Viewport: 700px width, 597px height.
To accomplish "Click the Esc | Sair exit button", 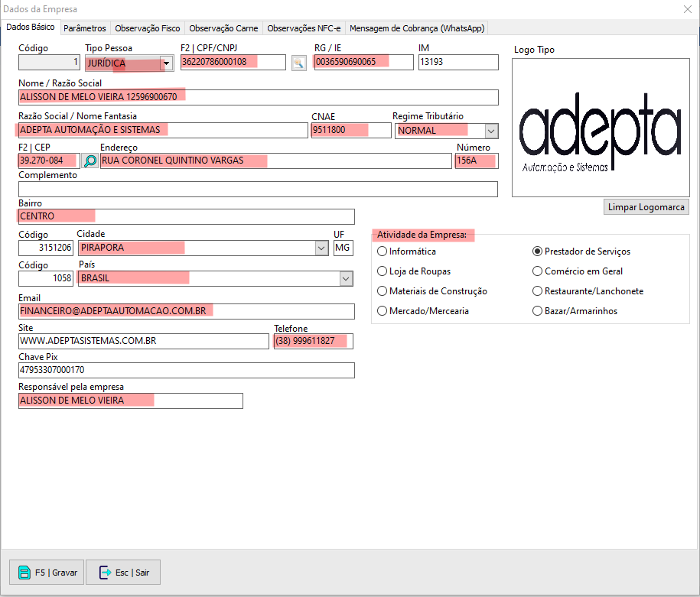I will 123,572.
